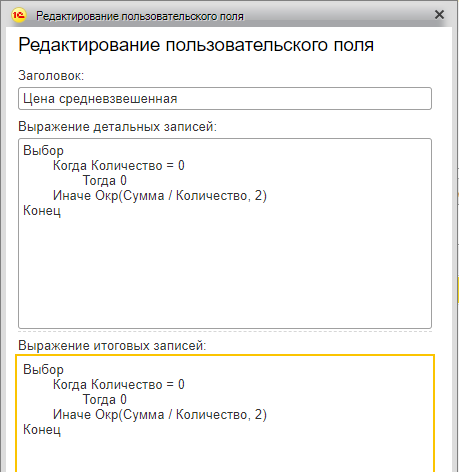Screen dimensions: 459x472
Task: Place cursor on "Конец" in detail expression
Action: [42, 211]
